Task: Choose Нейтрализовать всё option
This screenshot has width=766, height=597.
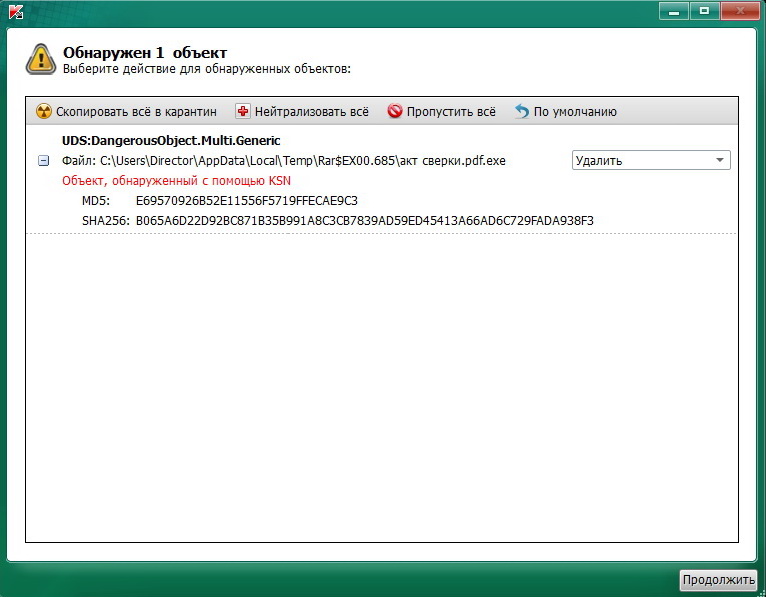Action: [312, 112]
